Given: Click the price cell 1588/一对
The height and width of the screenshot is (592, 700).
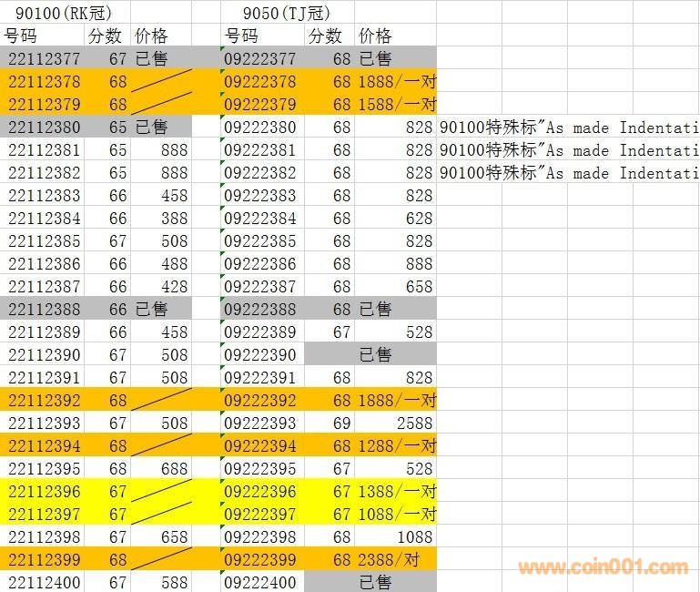Looking at the screenshot, I should click(x=396, y=105).
